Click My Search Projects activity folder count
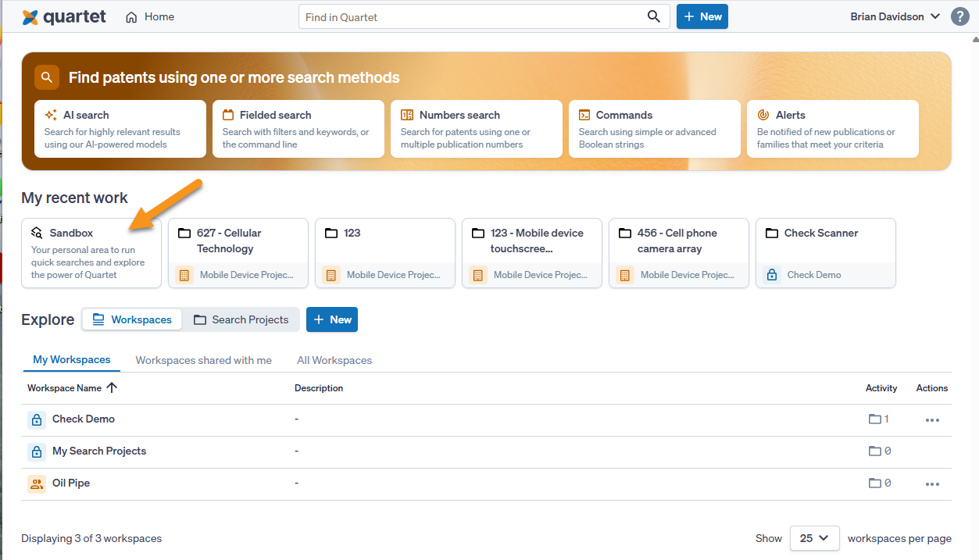Viewport: 979px width, 560px height. pos(880,451)
